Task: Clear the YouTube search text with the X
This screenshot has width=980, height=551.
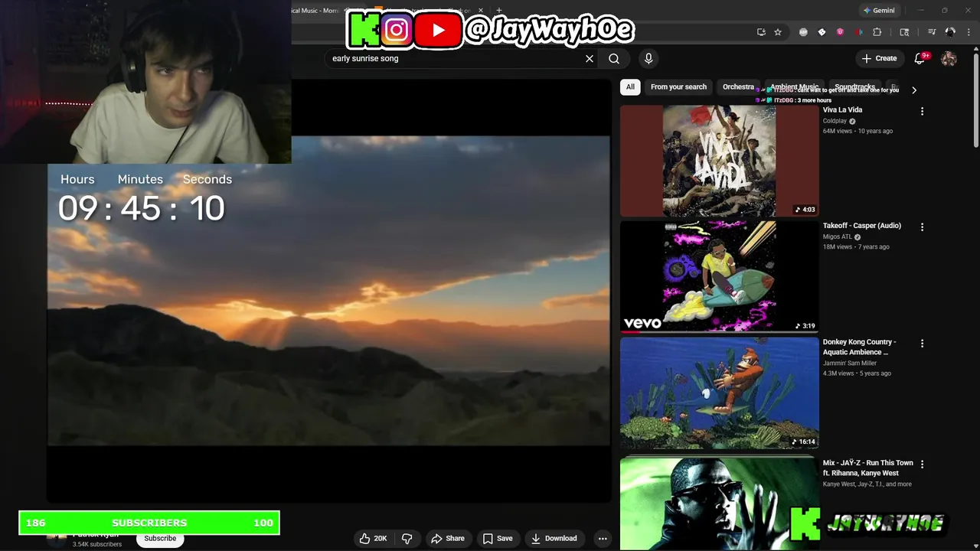Action: point(590,58)
